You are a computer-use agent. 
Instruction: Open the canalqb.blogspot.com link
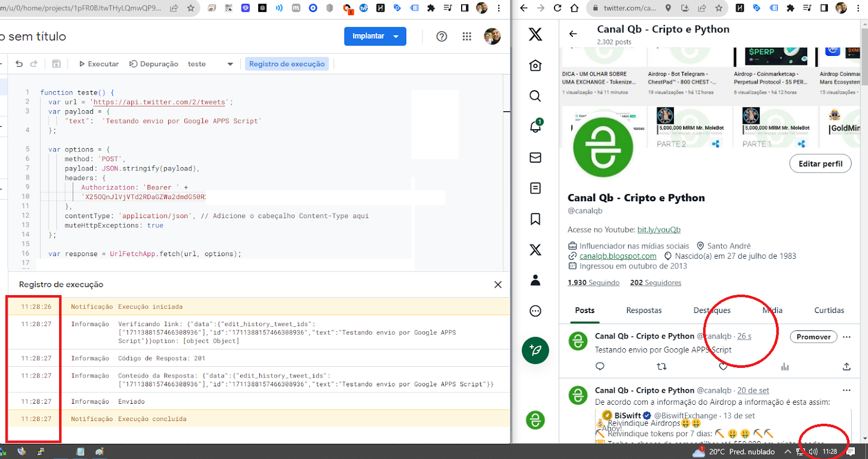618,256
